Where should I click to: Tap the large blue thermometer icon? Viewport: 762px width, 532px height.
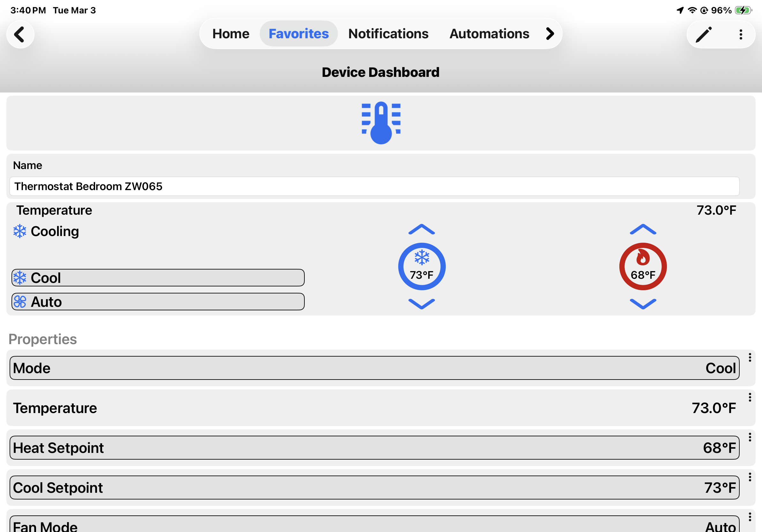[x=381, y=123]
